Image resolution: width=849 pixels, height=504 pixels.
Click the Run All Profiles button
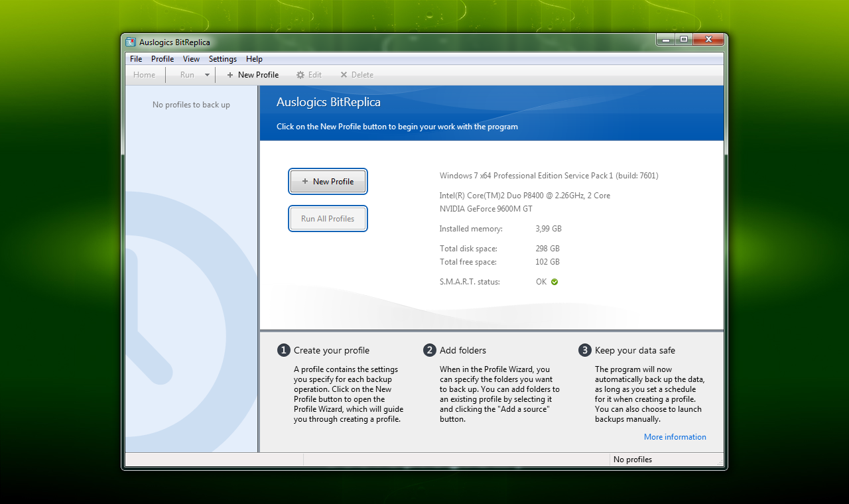tap(328, 219)
